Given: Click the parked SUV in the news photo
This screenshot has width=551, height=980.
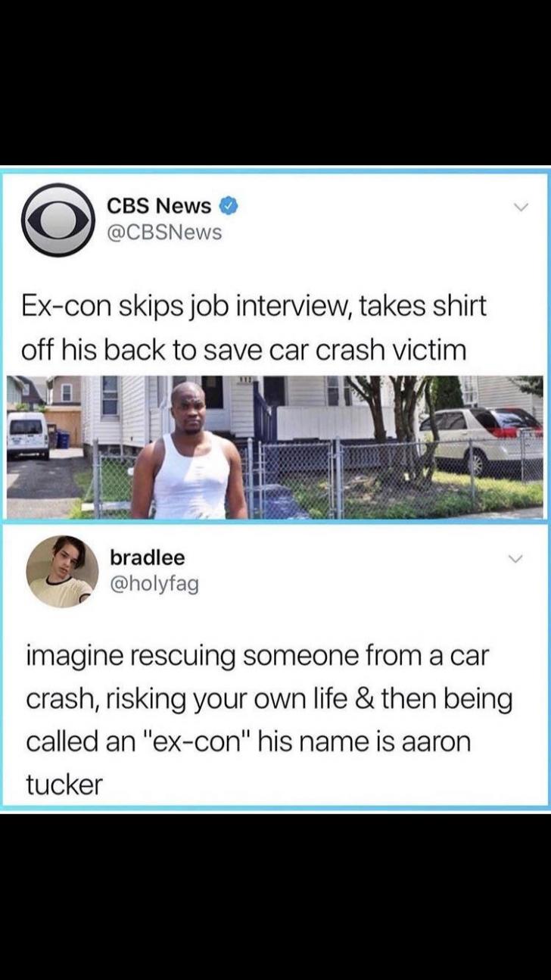Looking at the screenshot, I should click(x=481, y=439).
